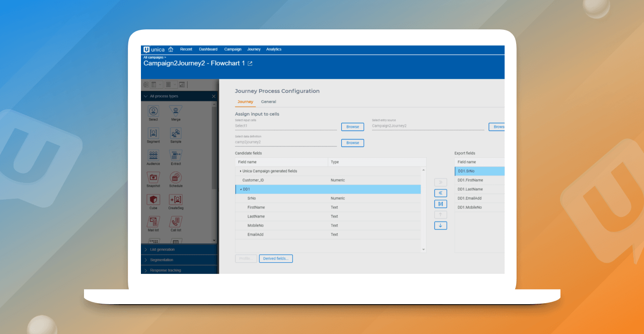644x334 pixels.
Task: Open the Dashboard menu
Action: (x=208, y=49)
